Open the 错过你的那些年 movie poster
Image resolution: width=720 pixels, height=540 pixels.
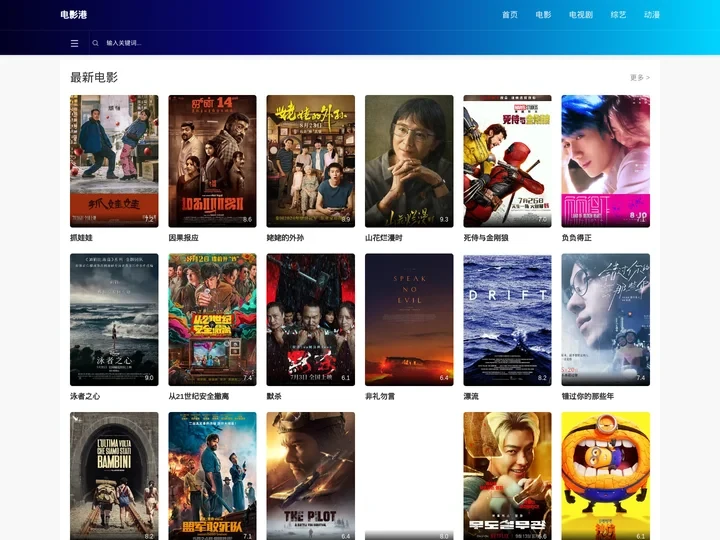[606, 320]
